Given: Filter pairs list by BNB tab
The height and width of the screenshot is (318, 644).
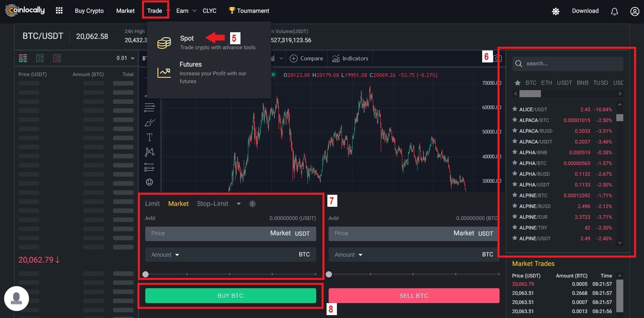Looking at the screenshot, I should (582, 83).
